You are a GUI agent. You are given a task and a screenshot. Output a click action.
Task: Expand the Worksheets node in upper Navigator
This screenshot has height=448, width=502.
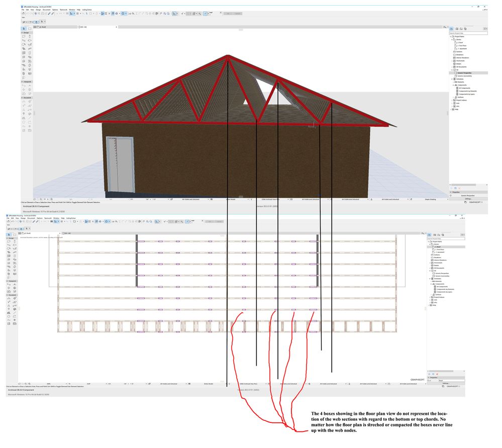tap(452, 61)
